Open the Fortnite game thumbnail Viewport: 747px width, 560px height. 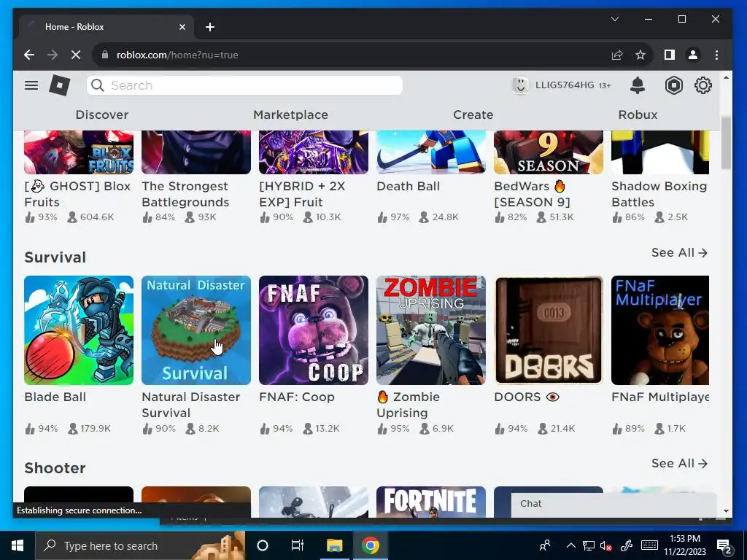pos(431,502)
